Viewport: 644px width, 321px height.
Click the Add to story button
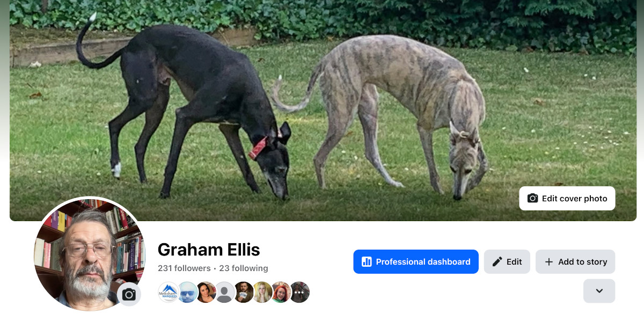pyautogui.click(x=575, y=262)
